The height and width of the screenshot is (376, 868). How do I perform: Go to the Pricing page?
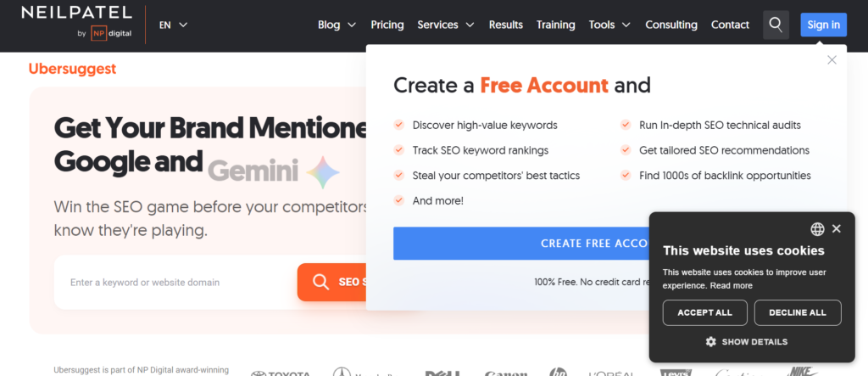point(387,25)
